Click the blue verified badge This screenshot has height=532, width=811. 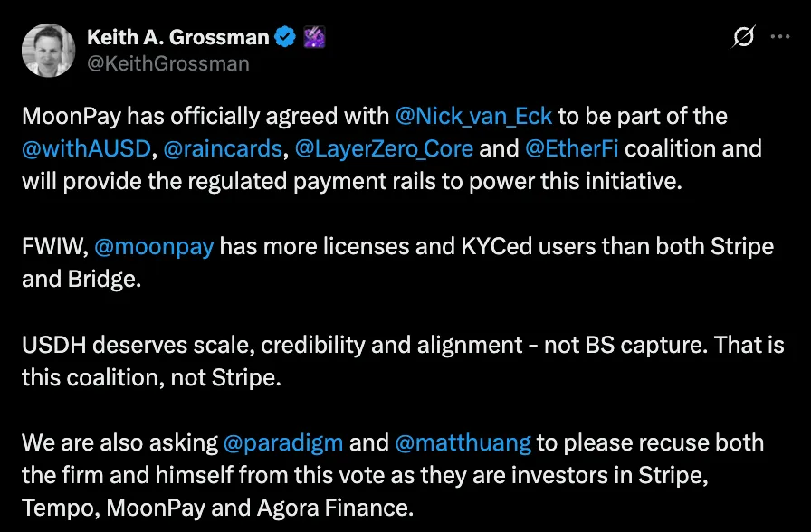286,37
